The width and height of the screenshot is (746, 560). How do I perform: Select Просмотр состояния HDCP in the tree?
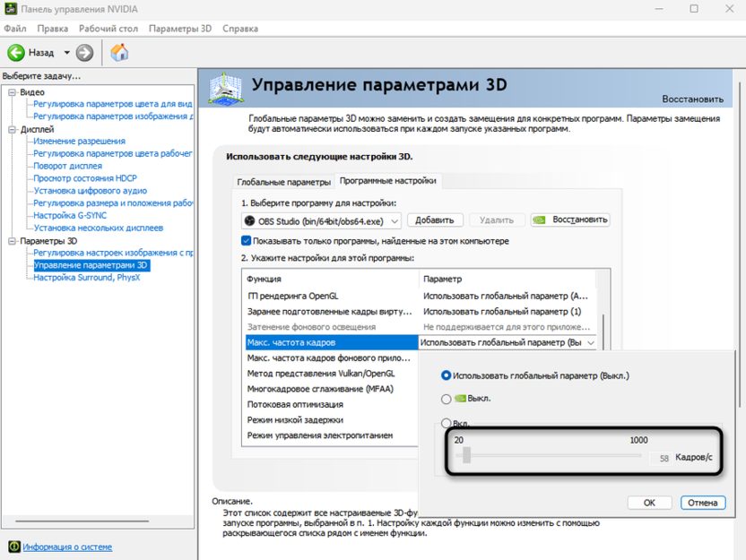point(85,178)
